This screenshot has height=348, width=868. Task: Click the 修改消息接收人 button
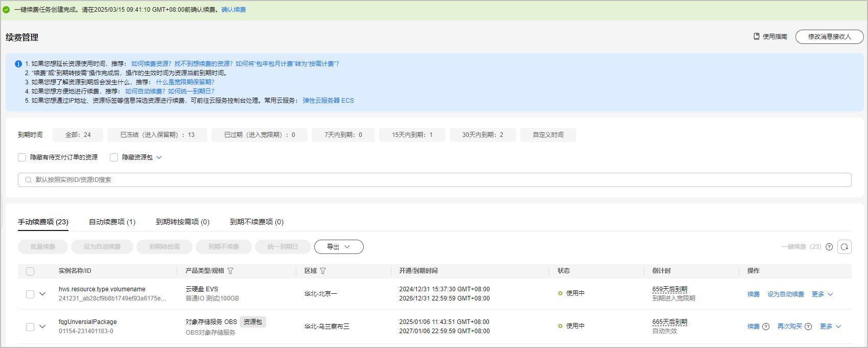(829, 37)
